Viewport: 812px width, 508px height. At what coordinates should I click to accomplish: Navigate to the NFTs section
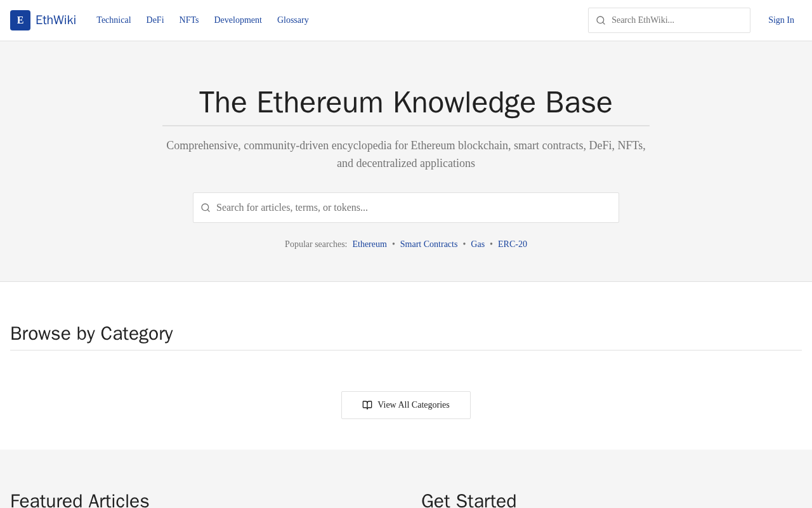189,20
